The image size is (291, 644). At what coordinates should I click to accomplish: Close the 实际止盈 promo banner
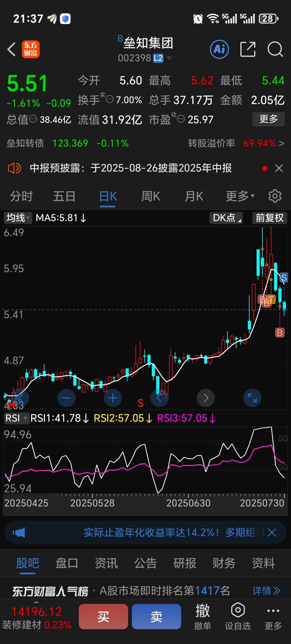coord(272,533)
